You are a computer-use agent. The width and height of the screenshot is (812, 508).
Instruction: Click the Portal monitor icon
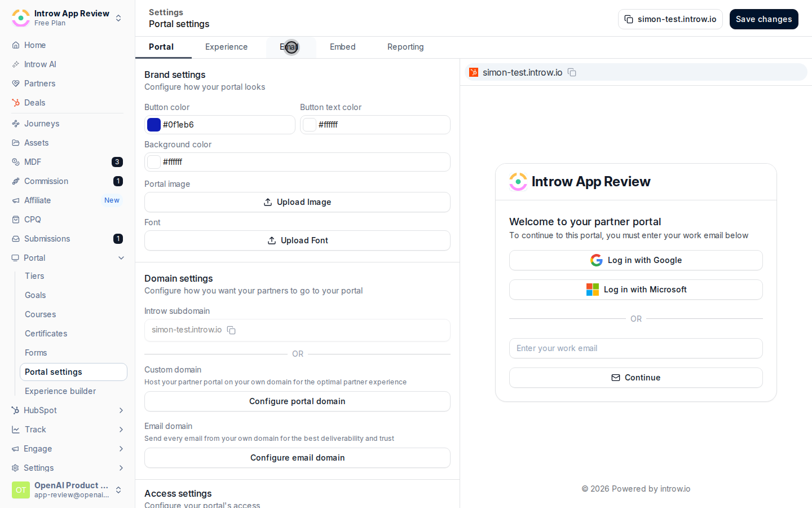coord(15,258)
